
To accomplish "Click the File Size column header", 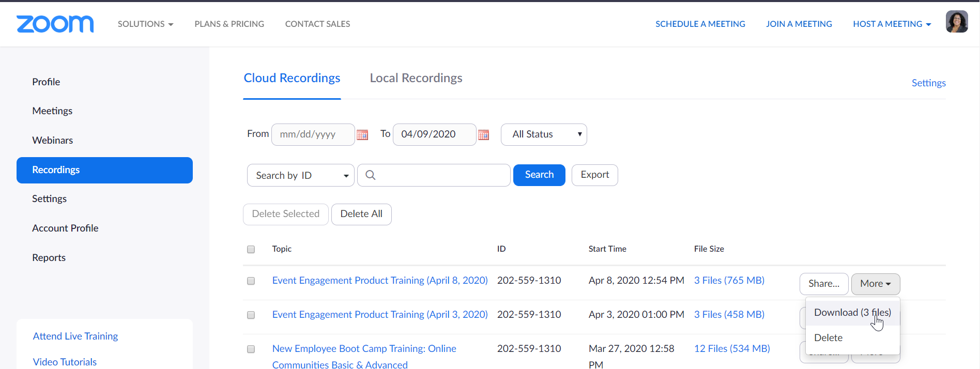I will click(x=709, y=249).
